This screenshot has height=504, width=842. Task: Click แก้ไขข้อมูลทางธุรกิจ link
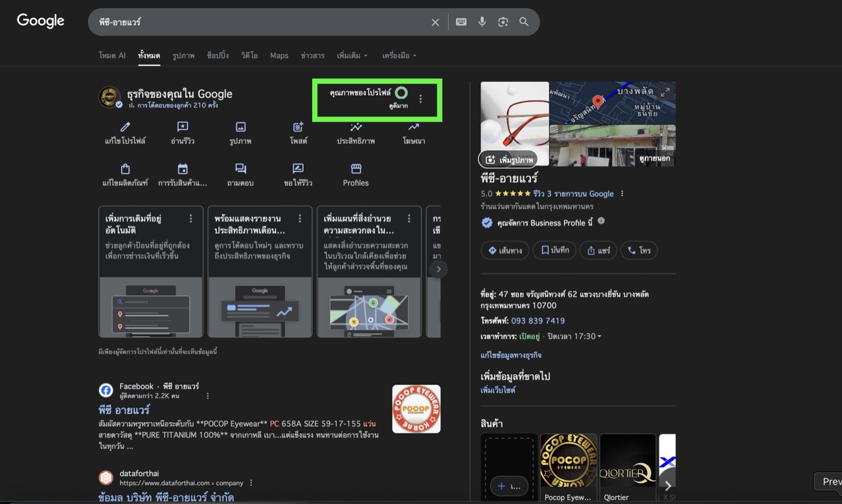[x=511, y=355]
